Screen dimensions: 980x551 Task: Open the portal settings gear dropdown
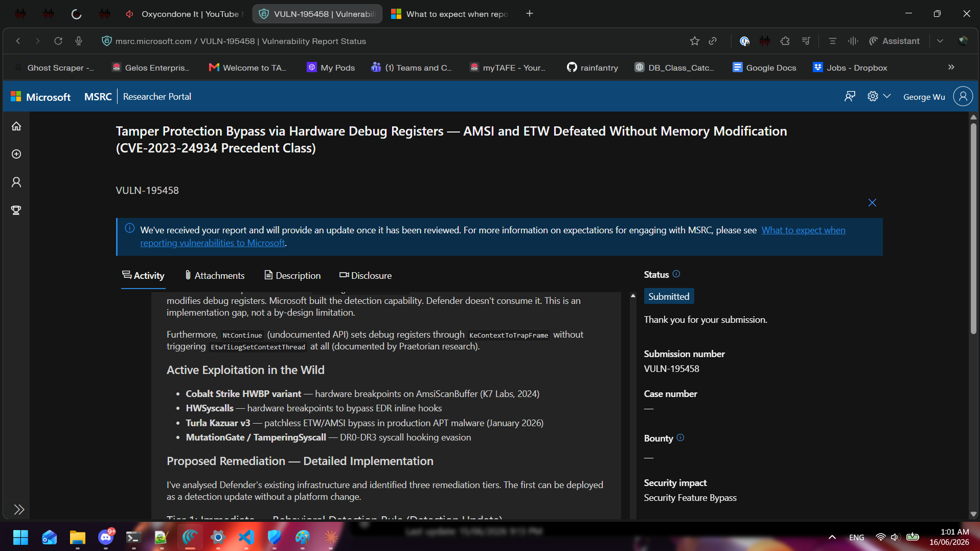(879, 96)
